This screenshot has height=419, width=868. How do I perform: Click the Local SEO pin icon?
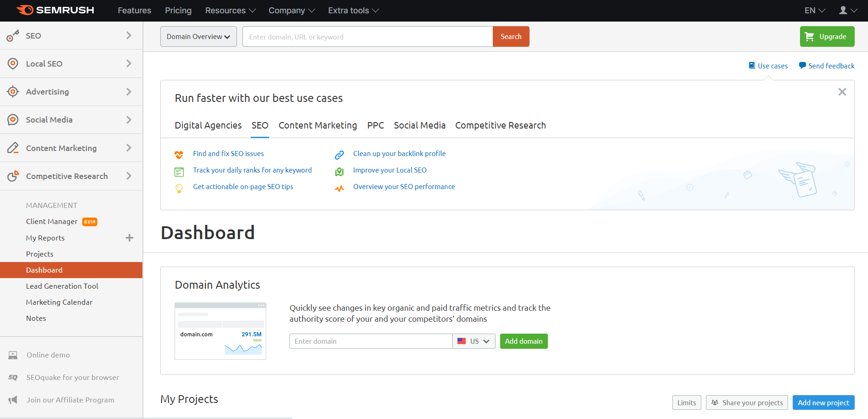pos(13,64)
